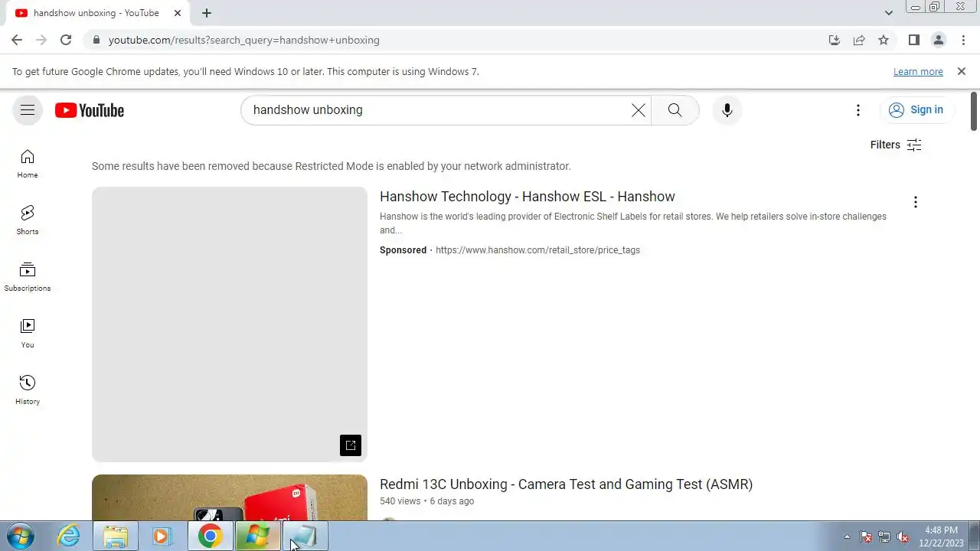The image size is (980, 551).
Task: Open the search Filters button
Action: [x=896, y=145]
